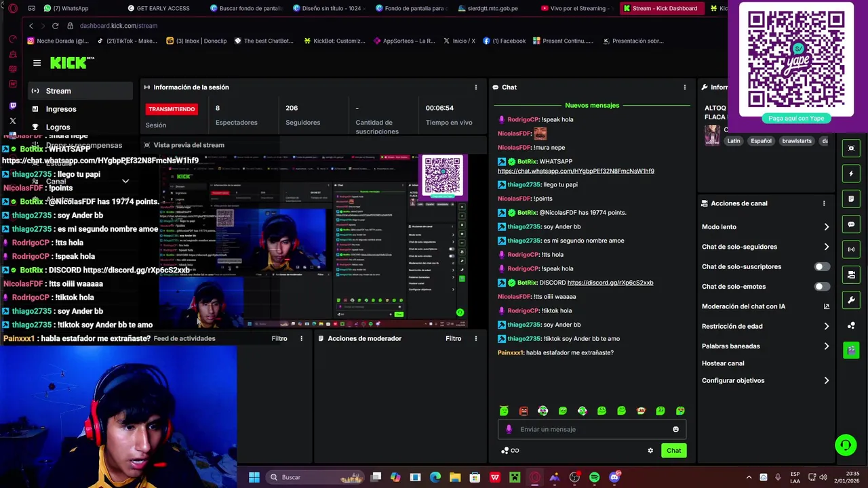The image size is (868, 488).
Task: Click the Español tag
Action: click(761, 141)
